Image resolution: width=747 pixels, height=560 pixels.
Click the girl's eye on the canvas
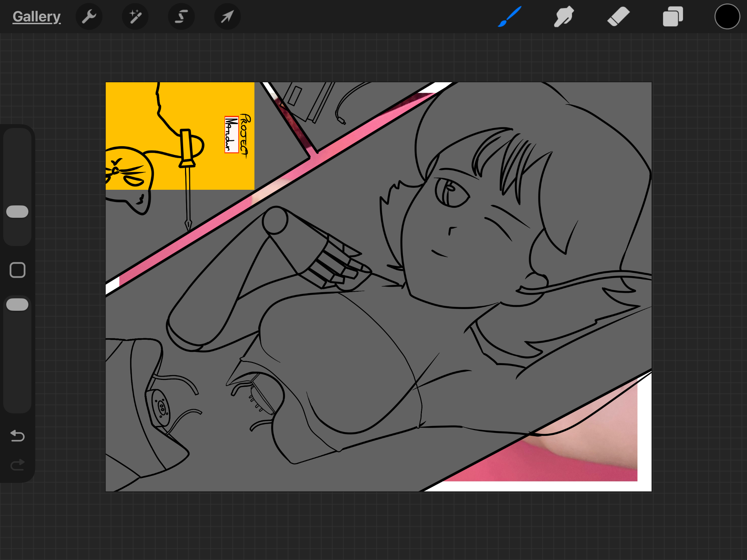pos(451,193)
